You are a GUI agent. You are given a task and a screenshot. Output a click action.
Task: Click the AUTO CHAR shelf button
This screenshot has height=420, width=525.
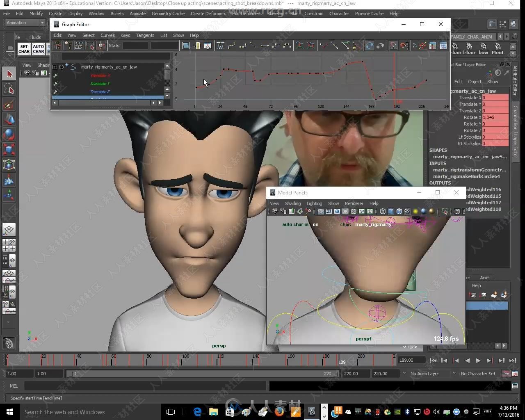click(39, 49)
